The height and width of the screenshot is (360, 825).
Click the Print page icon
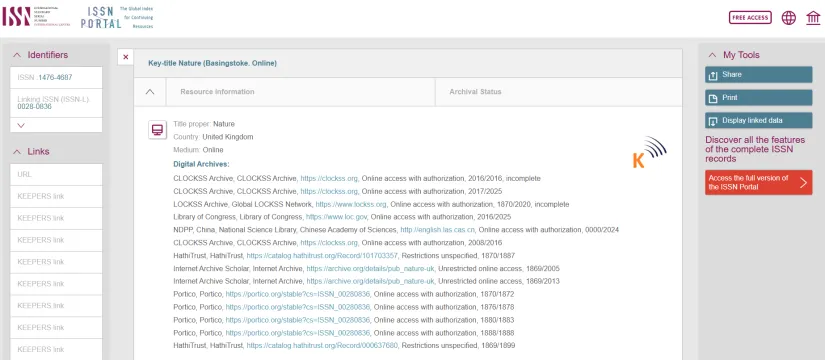click(713, 98)
